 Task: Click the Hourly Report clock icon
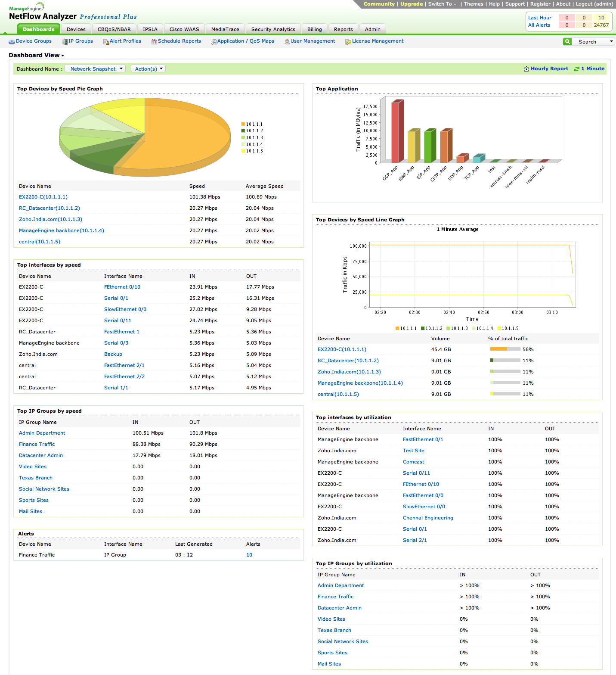tap(526, 69)
